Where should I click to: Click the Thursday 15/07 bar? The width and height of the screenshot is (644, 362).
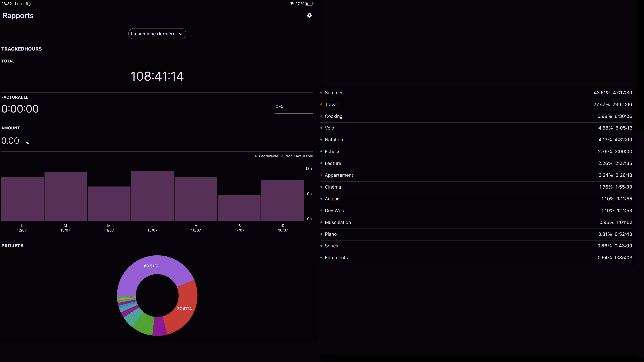point(152,196)
